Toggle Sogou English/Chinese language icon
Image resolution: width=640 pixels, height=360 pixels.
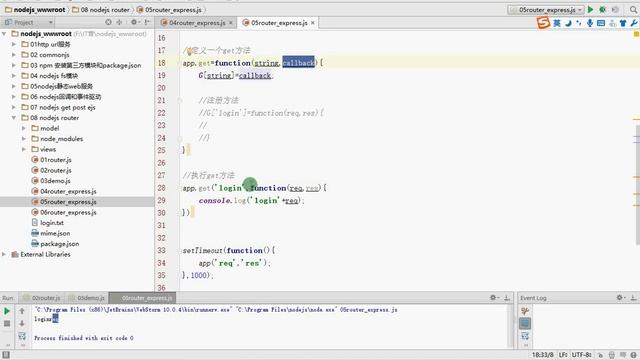(557, 23)
